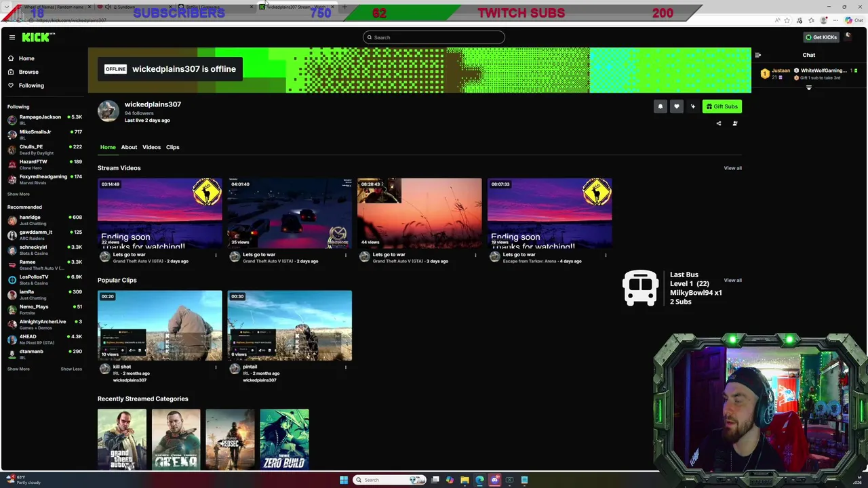
Task: Open options menu for pintail clip
Action: (345, 367)
